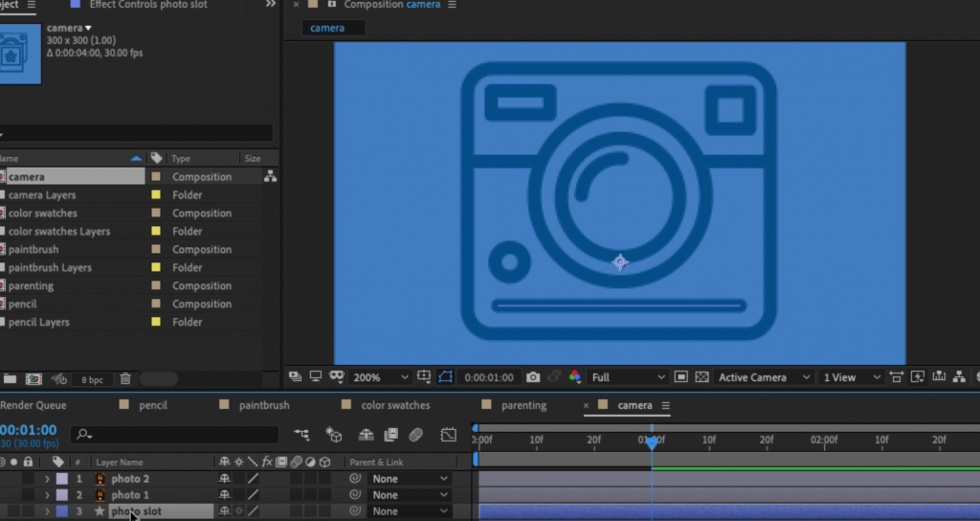Open the Show Channel color circles icon
This screenshot has width=980, height=521.
(574, 377)
